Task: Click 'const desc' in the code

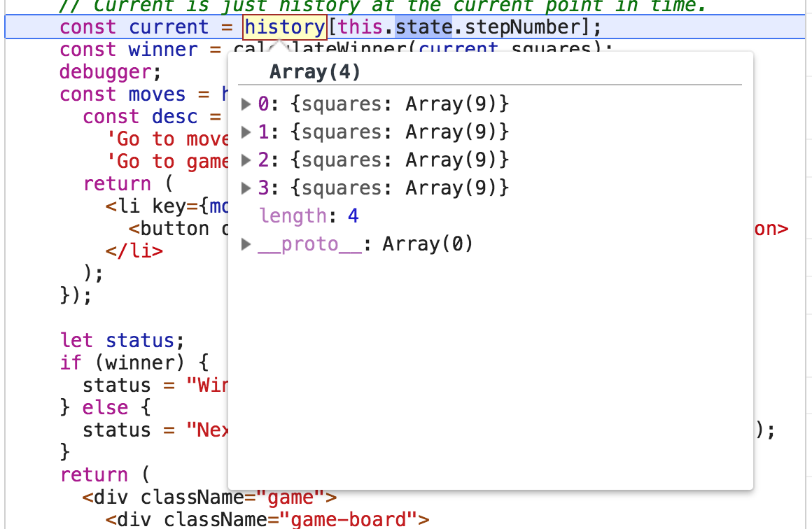Action: [x=140, y=117]
